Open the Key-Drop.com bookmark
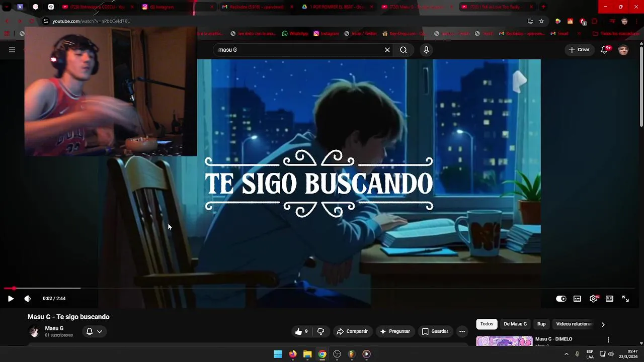644x362 pixels. 405,34
